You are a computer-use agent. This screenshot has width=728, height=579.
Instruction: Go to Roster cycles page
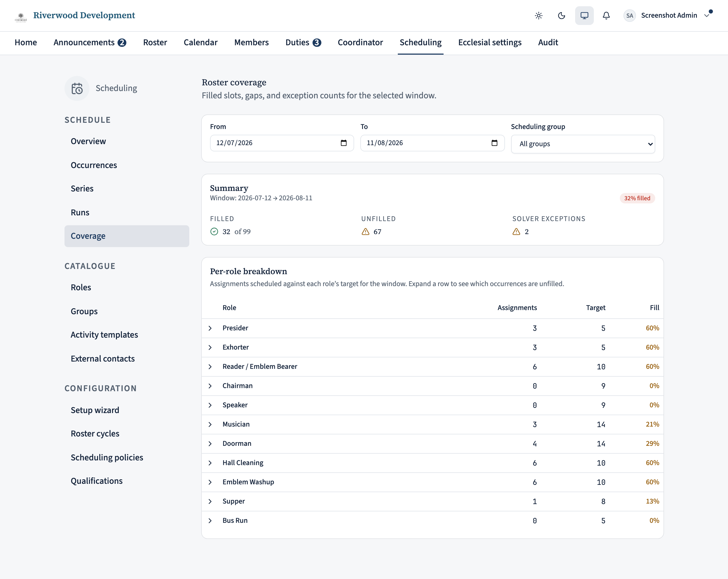point(127,434)
